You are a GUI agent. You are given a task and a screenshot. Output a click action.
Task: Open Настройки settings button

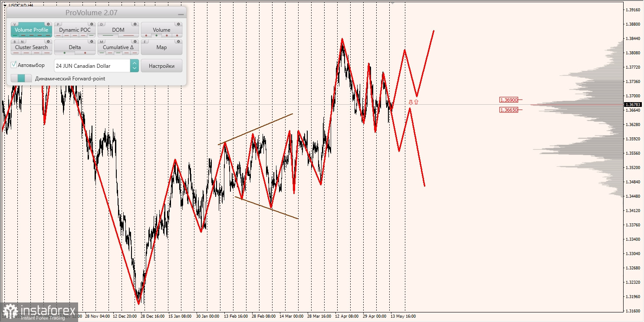[161, 66]
